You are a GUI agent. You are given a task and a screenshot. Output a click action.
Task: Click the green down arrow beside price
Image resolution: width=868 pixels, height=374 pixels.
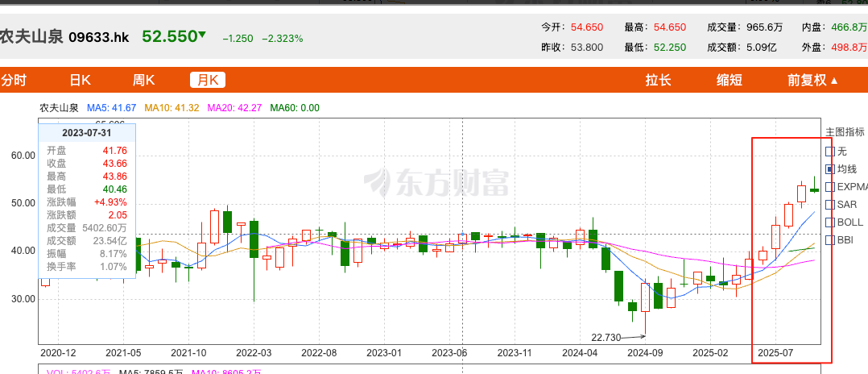tap(202, 35)
